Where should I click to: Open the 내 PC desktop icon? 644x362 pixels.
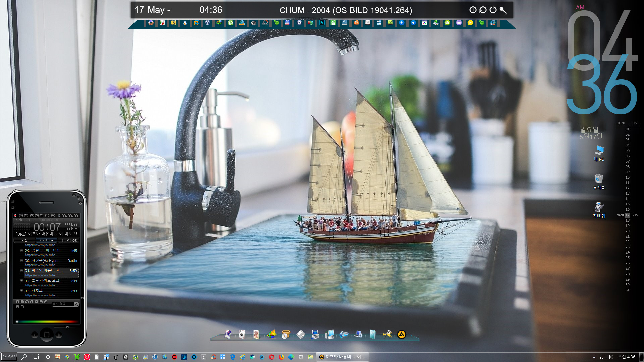599,154
